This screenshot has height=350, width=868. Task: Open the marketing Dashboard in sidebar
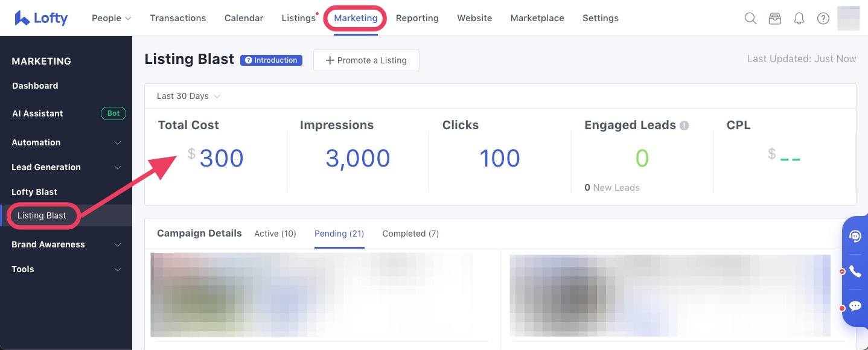(x=35, y=86)
